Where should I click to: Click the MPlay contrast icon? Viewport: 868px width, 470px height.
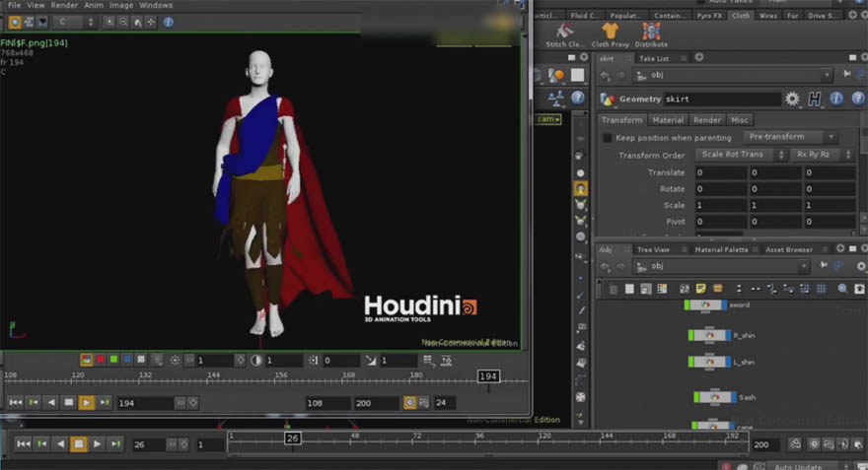pyautogui.click(x=255, y=361)
